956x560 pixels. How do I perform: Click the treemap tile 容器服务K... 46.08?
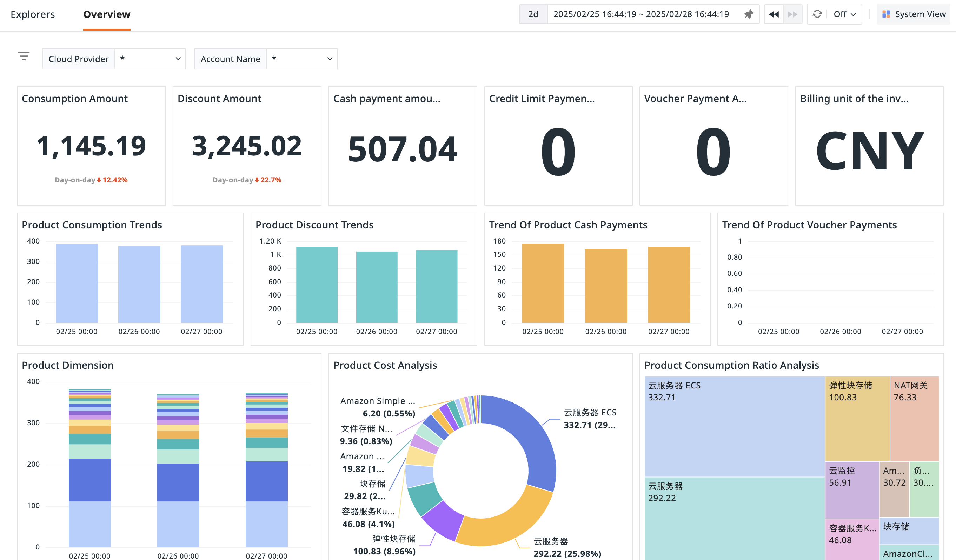click(x=852, y=540)
